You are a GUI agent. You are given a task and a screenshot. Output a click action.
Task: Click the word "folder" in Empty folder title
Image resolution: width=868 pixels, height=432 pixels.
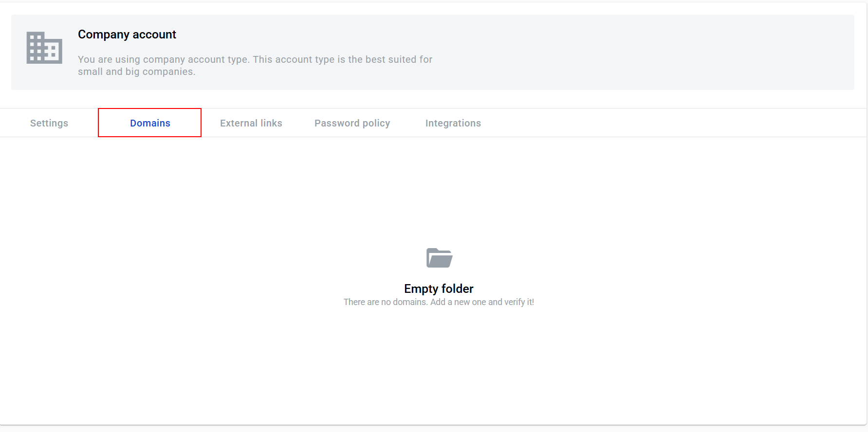[x=457, y=288]
